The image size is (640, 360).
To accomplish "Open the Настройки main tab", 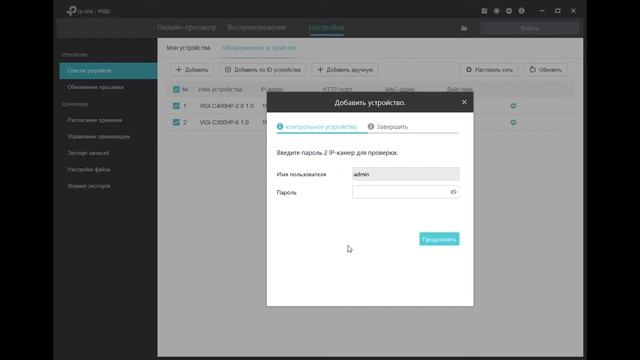I will (327, 27).
